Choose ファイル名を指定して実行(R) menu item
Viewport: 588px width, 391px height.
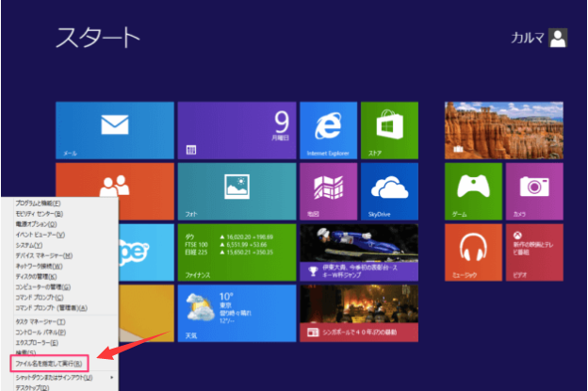(49, 364)
